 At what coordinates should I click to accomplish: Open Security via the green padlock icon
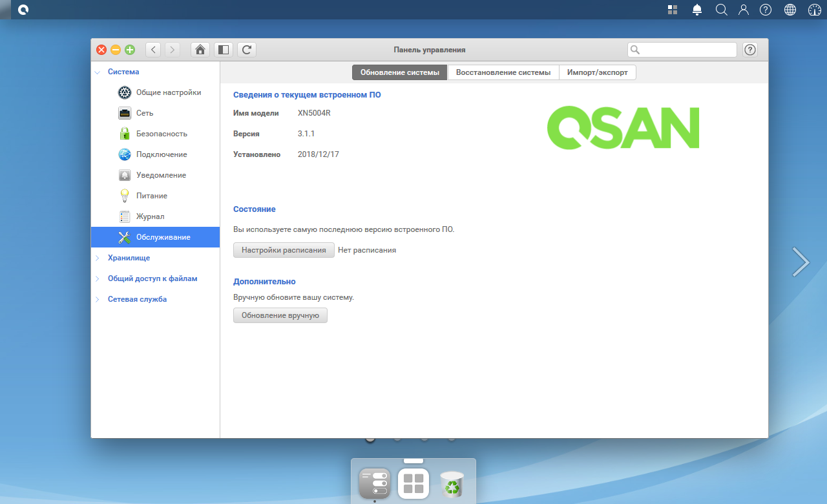pos(125,134)
